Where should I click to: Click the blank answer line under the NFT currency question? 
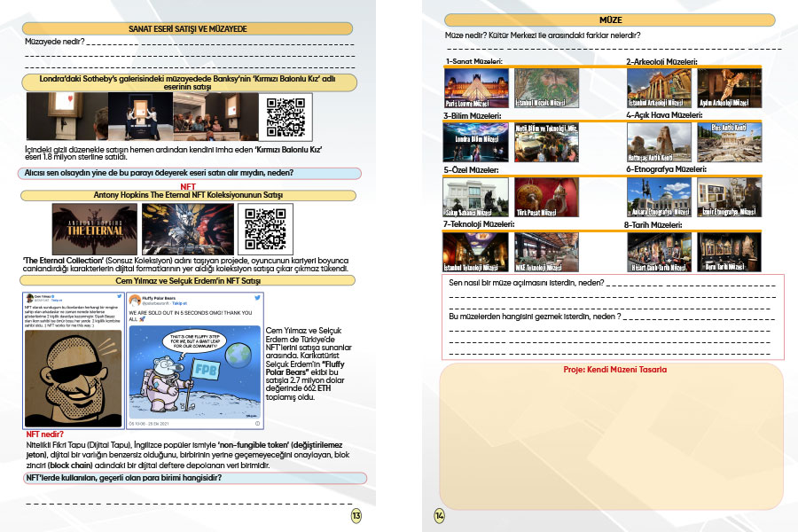pos(189,503)
